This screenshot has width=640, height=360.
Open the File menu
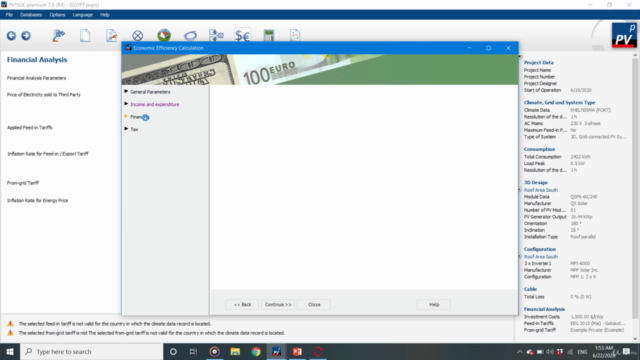pos(9,15)
